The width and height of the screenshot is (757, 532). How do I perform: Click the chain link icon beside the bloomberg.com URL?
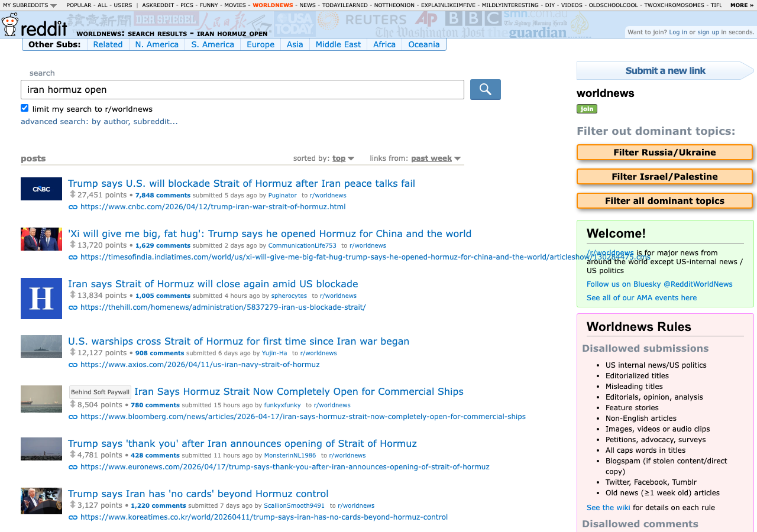click(x=73, y=417)
